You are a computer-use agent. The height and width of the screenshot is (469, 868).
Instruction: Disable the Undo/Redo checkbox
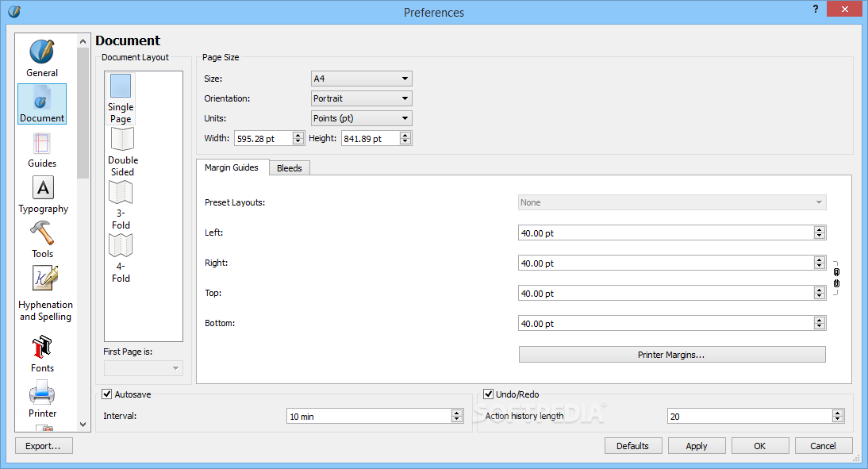tap(488, 394)
